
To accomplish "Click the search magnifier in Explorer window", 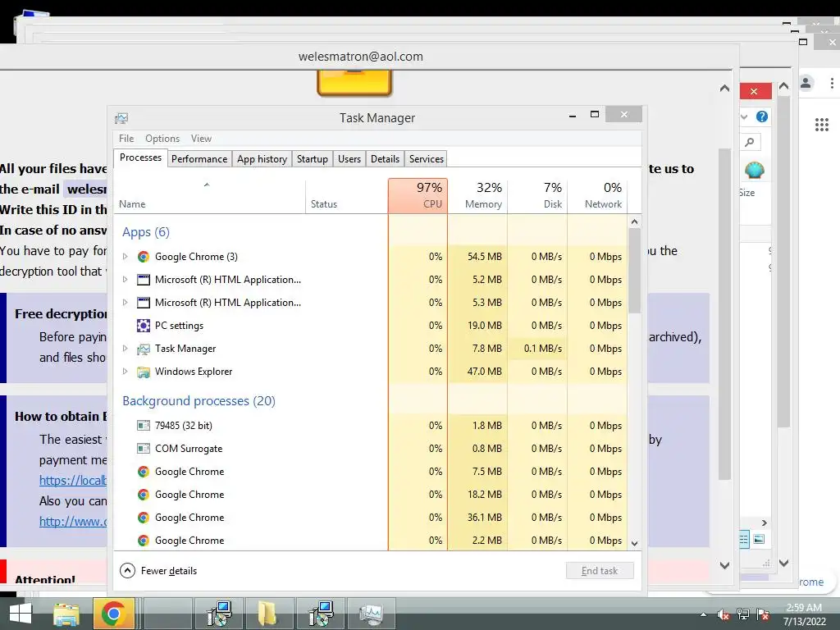I will 750,142.
